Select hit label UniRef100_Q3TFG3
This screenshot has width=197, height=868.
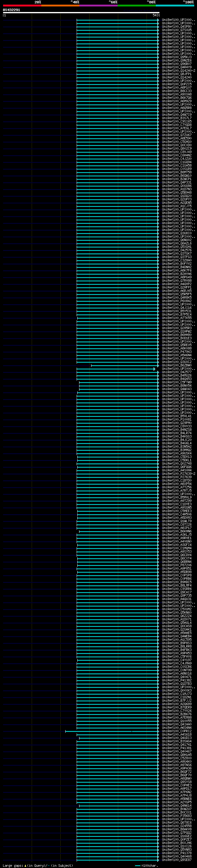(177, 257)
